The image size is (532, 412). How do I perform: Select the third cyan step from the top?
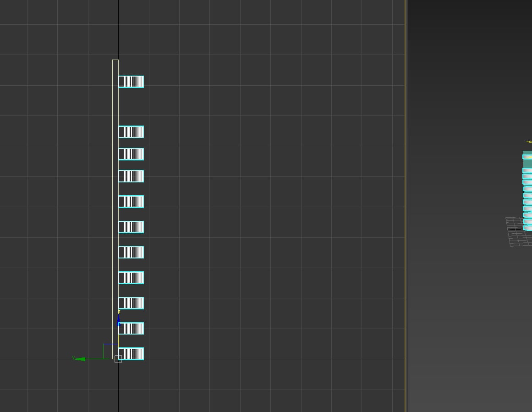pyautogui.click(x=131, y=154)
